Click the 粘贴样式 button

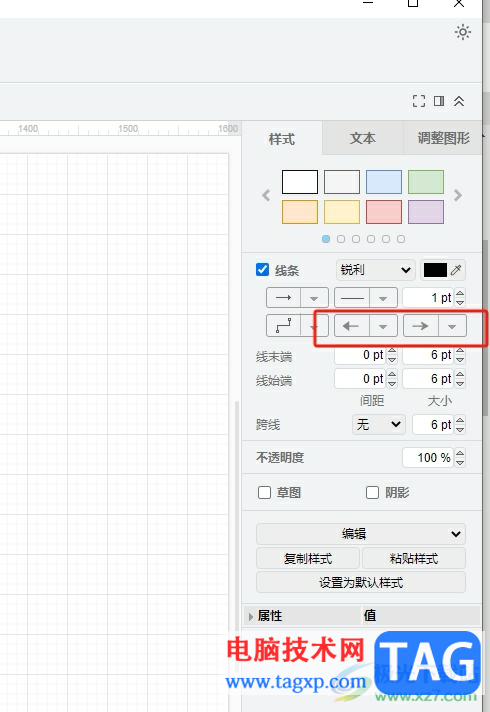[414, 558]
